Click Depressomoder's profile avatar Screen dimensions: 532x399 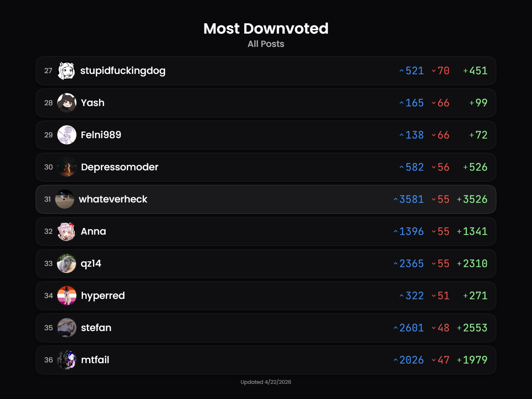click(x=66, y=167)
